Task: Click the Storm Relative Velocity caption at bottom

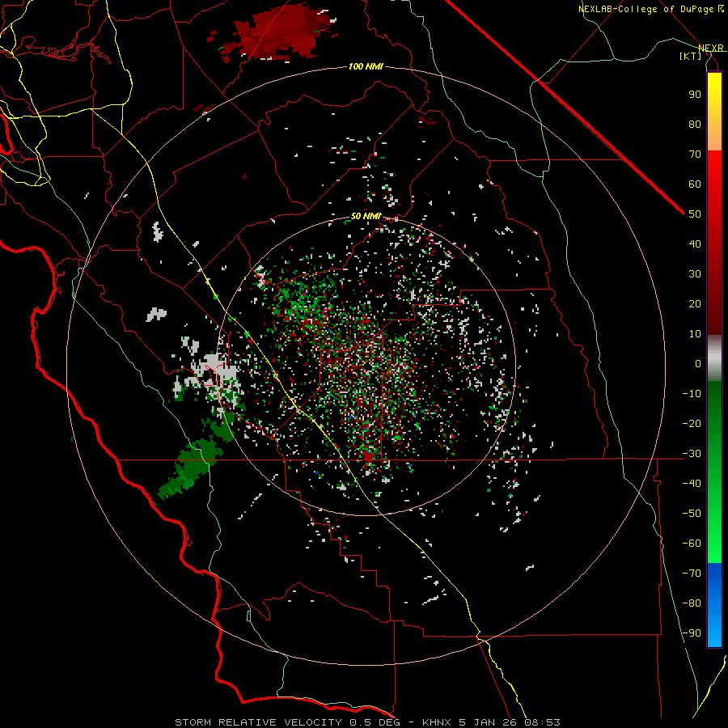Action: (367, 722)
